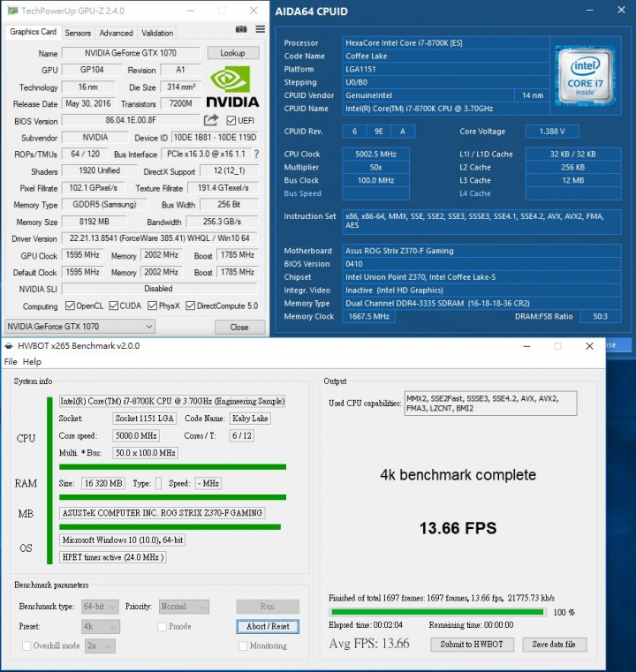Click the Code Name Kaby Lake field
This screenshot has width=636, height=672.
[x=250, y=419]
